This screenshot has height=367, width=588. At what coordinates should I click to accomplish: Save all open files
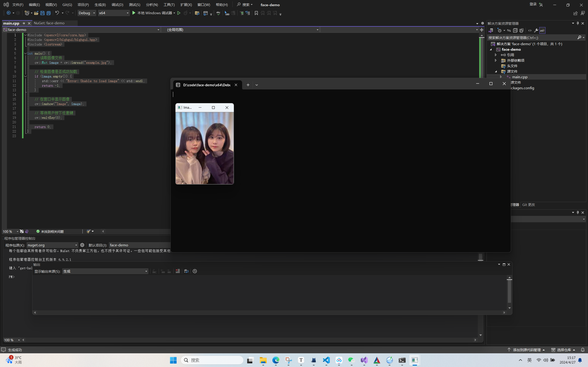(x=49, y=13)
